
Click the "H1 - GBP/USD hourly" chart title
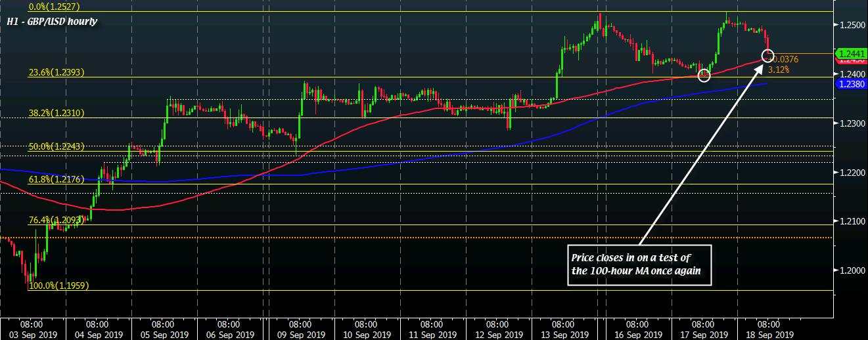pos(51,22)
